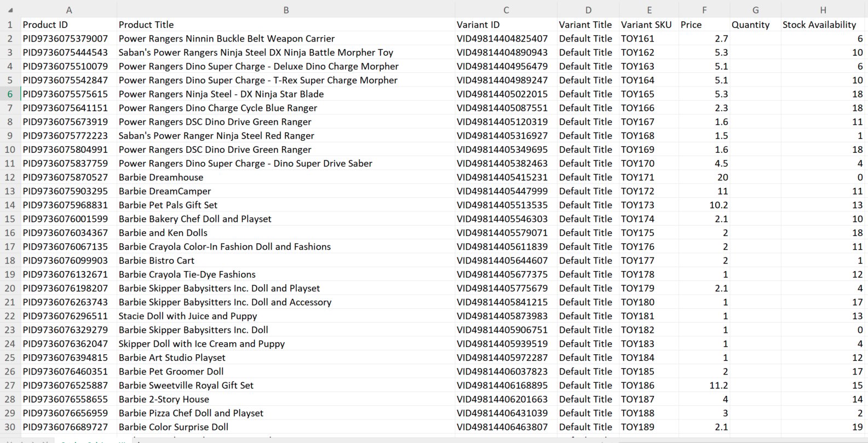Select price 20 in the Barbie Dreamhouse row
Image resolution: width=868 pixels, height=443 pixels.
704,177
